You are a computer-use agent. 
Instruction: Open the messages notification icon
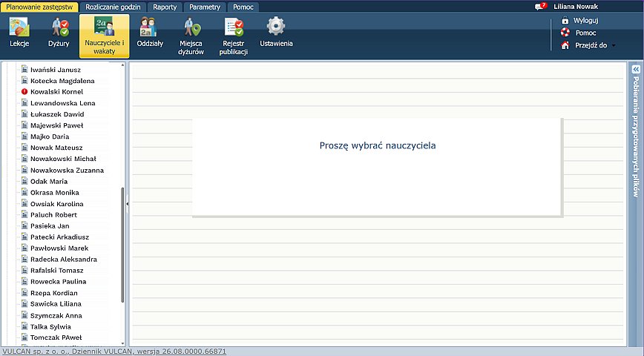click(x=540, y=6)
